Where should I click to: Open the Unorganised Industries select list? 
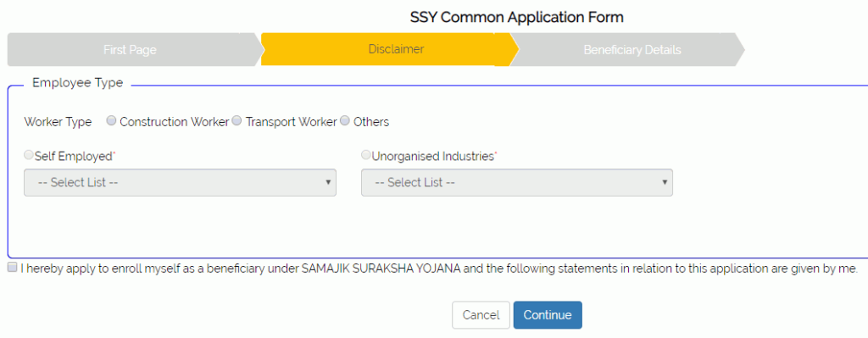[517, 182]
